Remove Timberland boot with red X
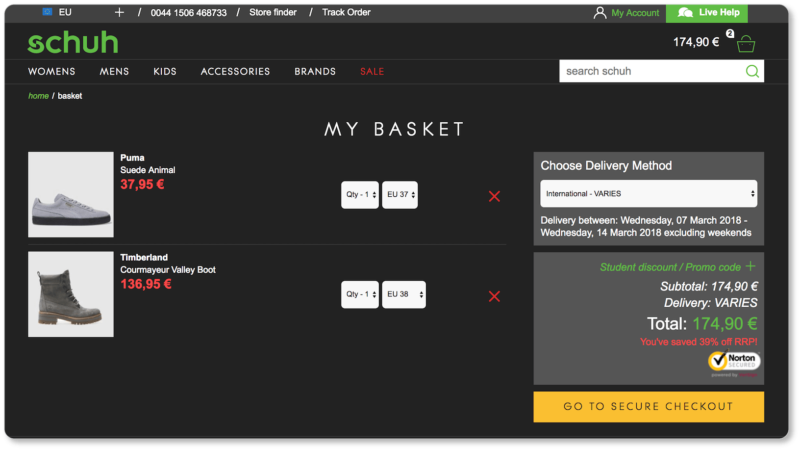 [x=494, y=296]
